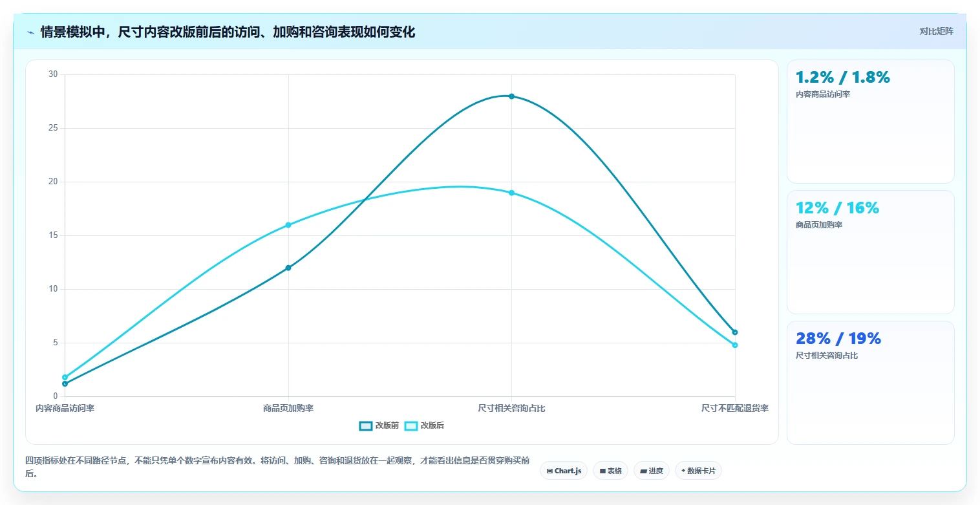
Task: Click the 改版前 point at 商品页加购率
Action: 288,268
